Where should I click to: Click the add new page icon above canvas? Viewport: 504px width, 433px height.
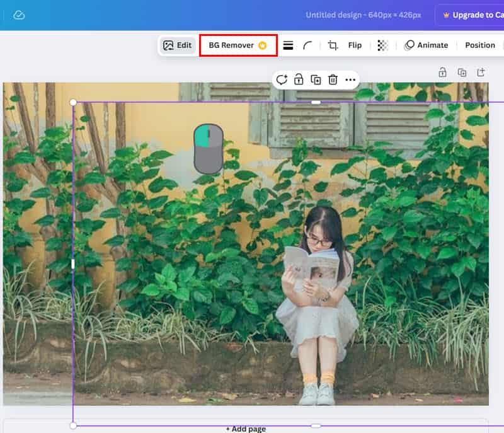[x=481, y=72]
